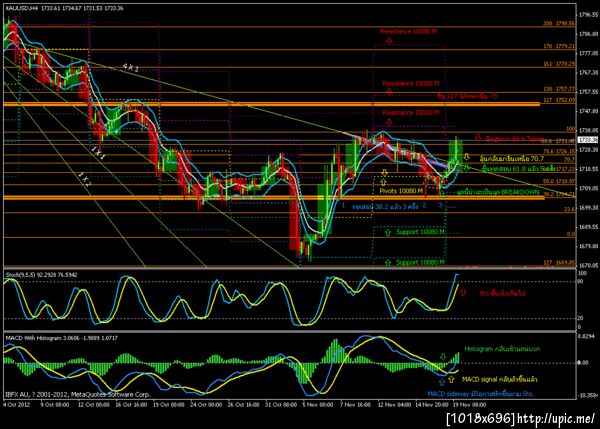The height and width of the screenshot is (429, 600).
Task: Click the yellow annotation ending with 70.7
Action: tap(511, 158)
